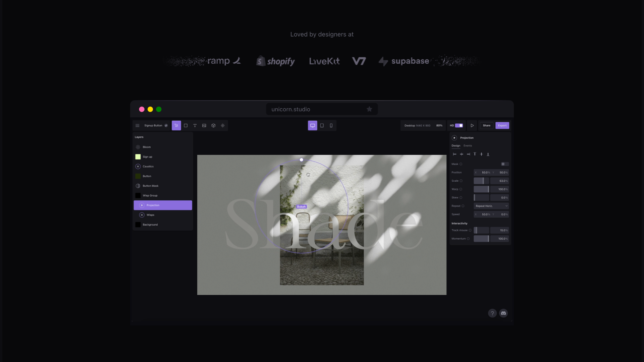Open the Repeat Horiz. dropdown

[x=491, y=206]
